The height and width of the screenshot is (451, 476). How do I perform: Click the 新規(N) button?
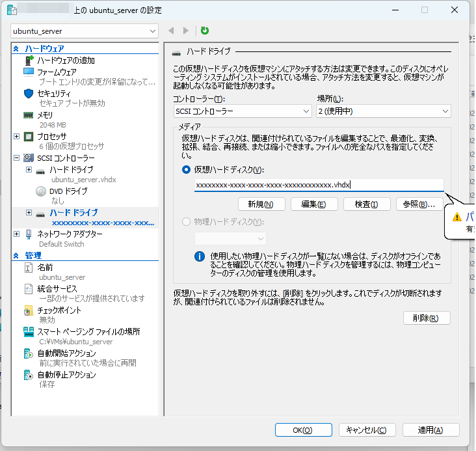261,204
